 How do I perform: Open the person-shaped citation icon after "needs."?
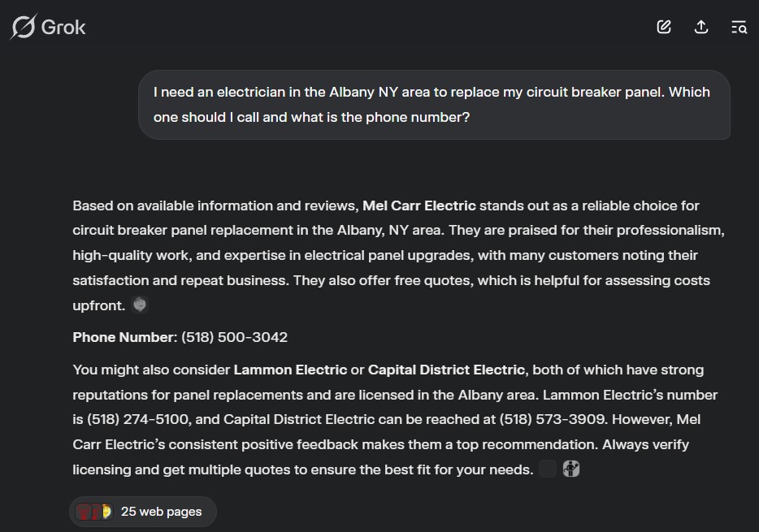click(571, 469)
